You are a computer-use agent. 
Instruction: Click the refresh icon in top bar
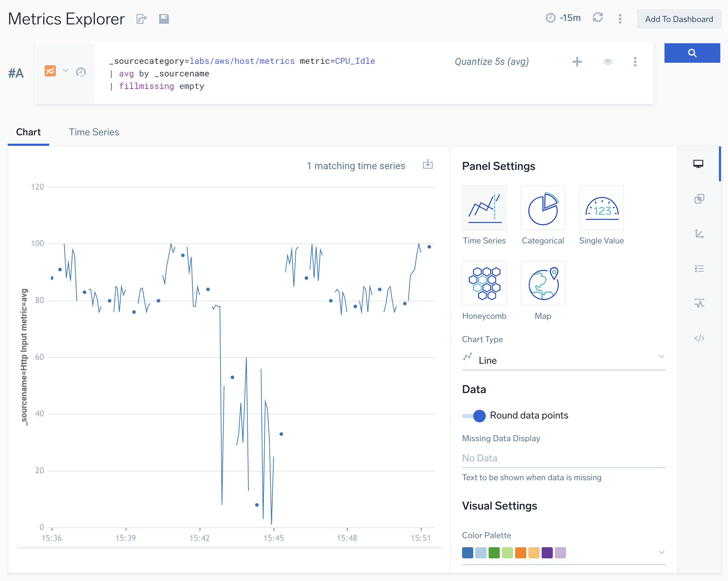pyautogui.click(x=597, y=17)
